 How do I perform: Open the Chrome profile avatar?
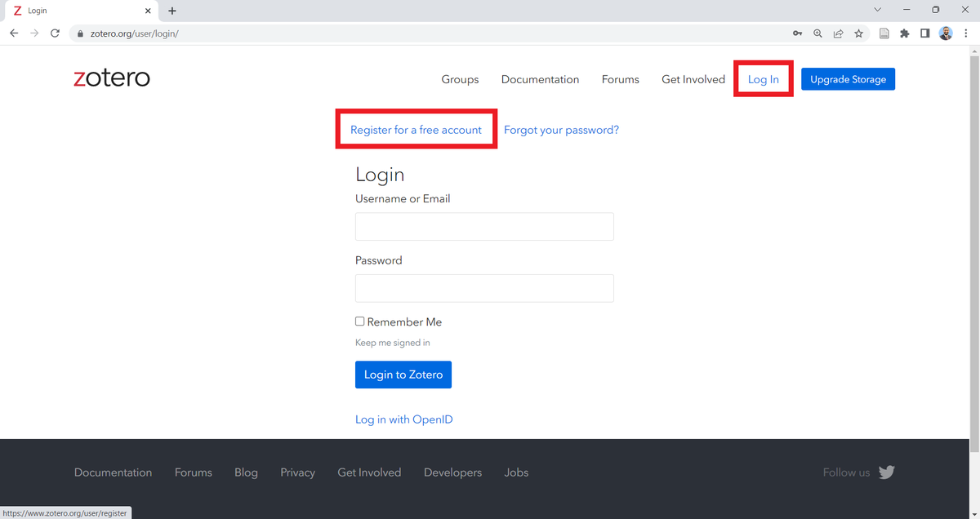click(x=946, y=33)
